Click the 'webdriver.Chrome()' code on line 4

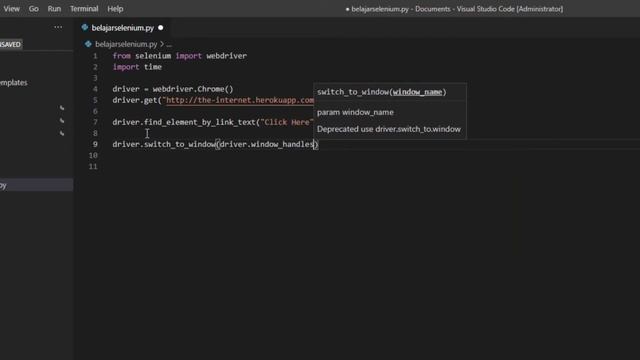click(193, 89)
